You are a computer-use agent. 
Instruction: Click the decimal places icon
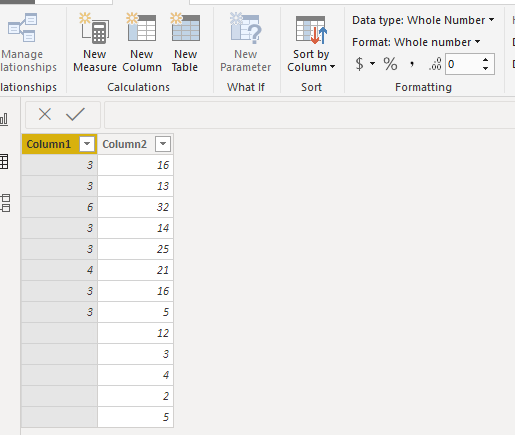[x=435, y=64]
